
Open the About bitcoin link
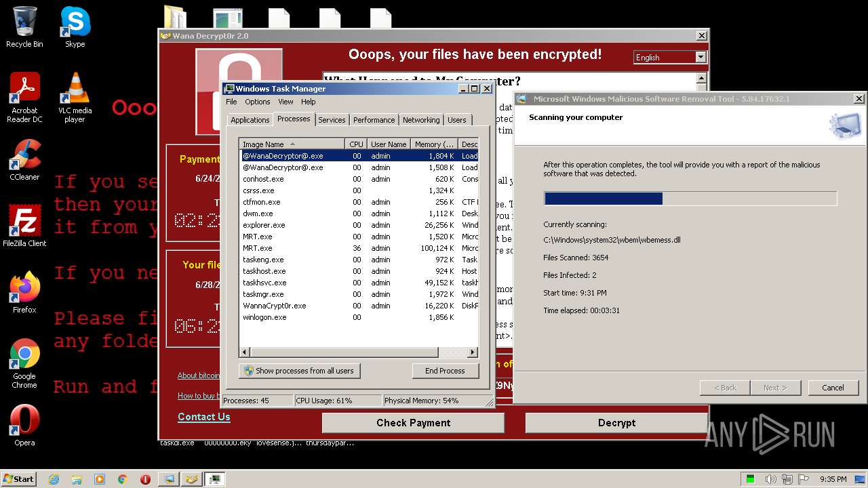[199, 375]
